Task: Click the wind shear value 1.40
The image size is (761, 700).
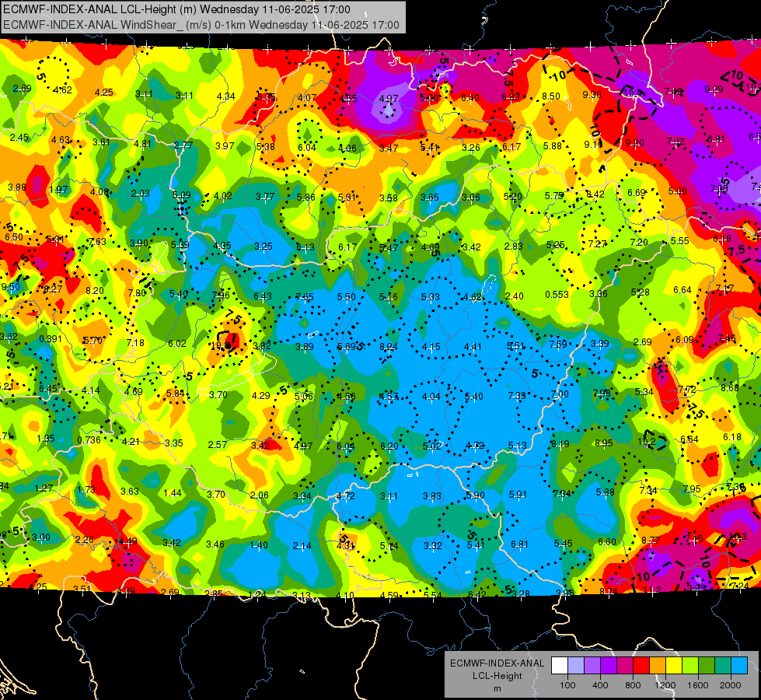Action: coord(259,545)
